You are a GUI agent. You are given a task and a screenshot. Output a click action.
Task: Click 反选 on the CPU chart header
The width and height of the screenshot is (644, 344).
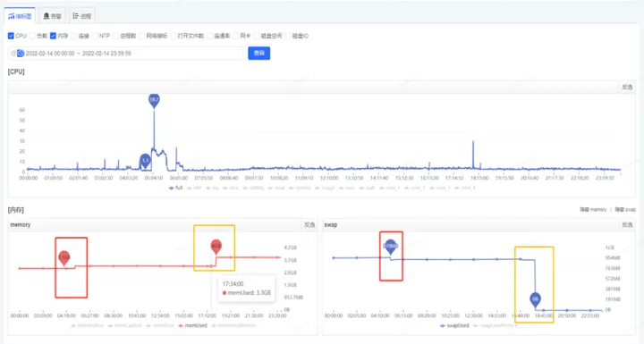(x=627, y=87)
